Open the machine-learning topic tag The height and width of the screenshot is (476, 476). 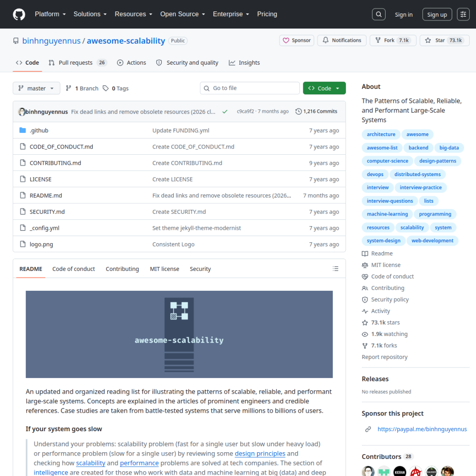387,214
